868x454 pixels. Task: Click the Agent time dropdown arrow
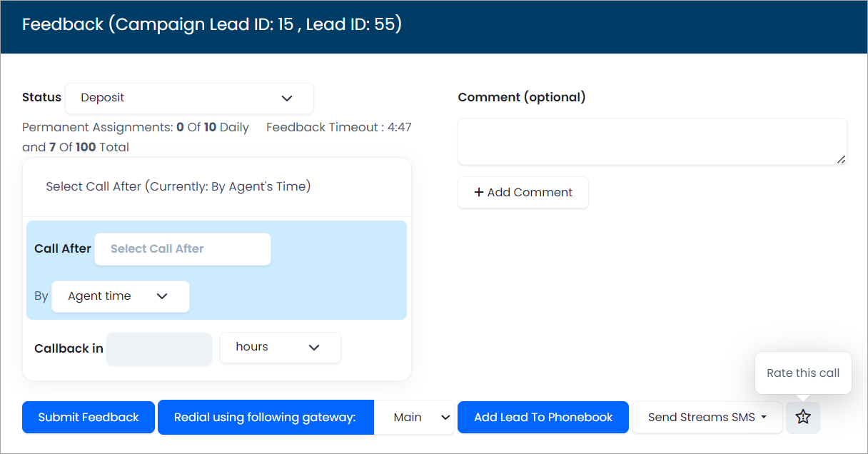coord(162,296)
